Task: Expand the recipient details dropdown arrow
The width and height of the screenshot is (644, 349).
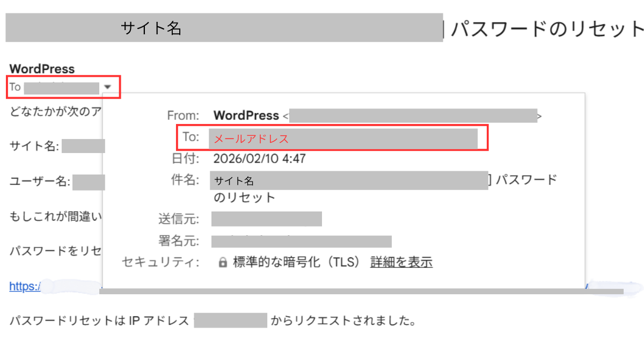Action: pos(108,87)
